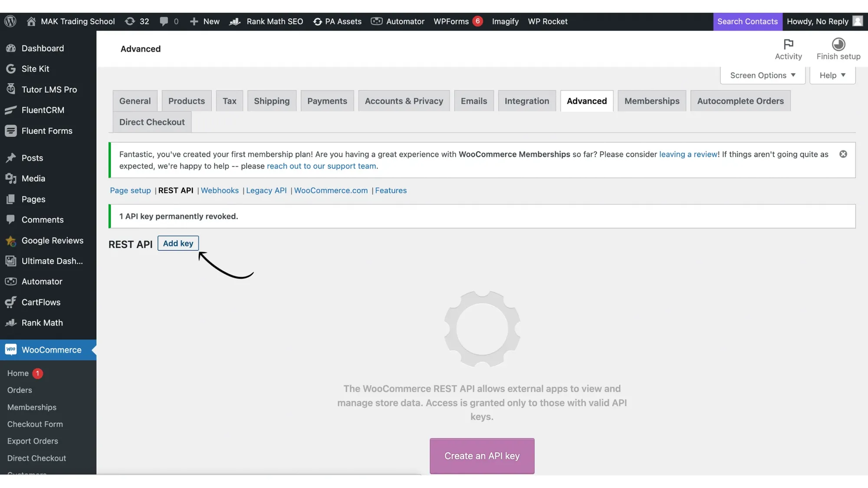Open Google Reviews star menu item
The width and height of the screenshot is (868, 488).
point(52,240)
